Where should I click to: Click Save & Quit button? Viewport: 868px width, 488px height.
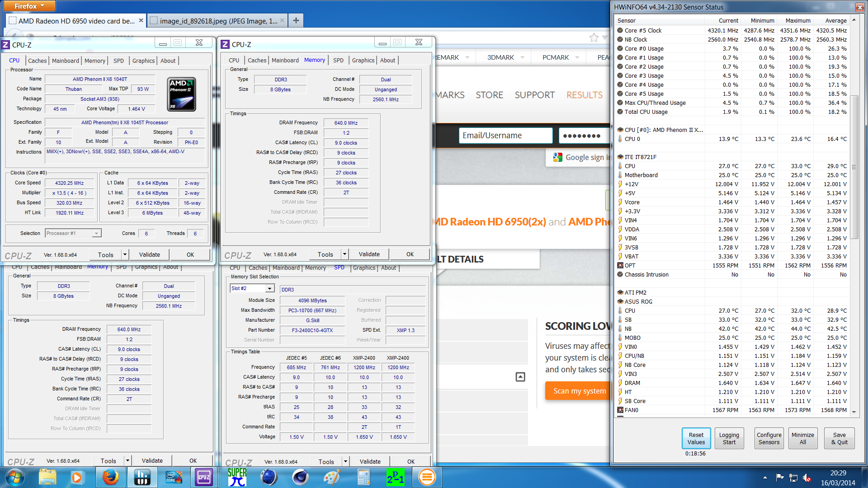pos(840,438)
